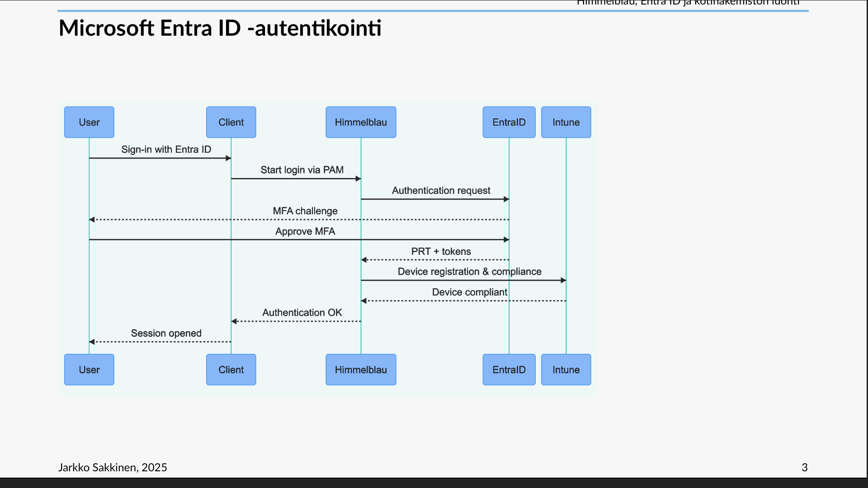The width and height of the screenshot is (868, 488).
Task: Click the footer author text Jarkko Sakkinen, 2025
Action: click(x=113, y=467)
